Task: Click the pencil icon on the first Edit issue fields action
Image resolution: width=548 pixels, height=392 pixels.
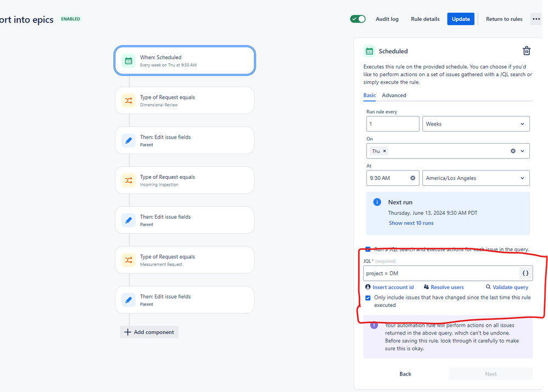Action: (128, 140)
